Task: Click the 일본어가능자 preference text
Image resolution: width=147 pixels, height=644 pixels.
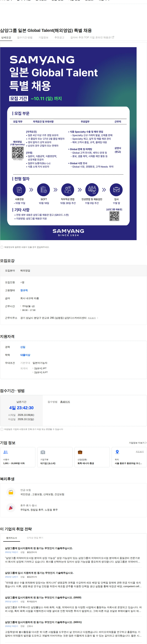Action: 40,363
